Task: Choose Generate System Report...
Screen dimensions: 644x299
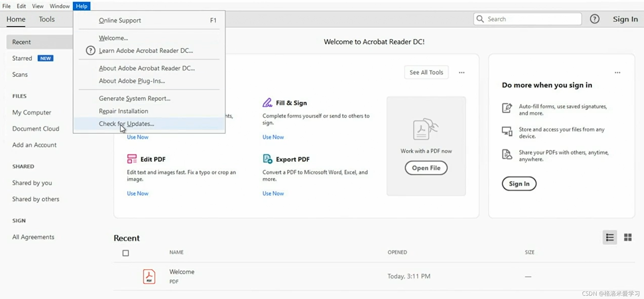Action: tap(149, 98)
